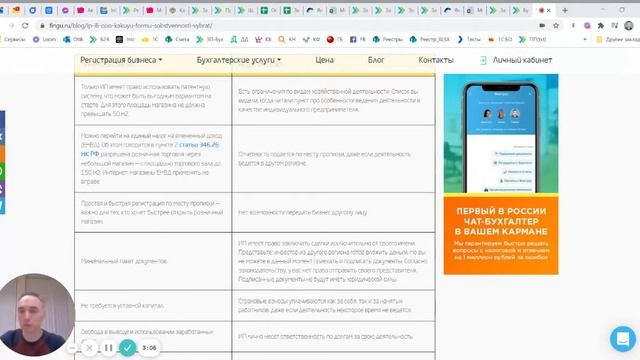Screen dimensions: 640x360
Task: Go to Личный кабинет
Action: point(522,60)
